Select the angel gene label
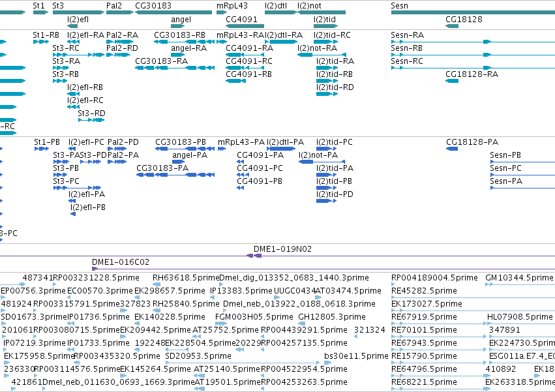 click(181, 20)
